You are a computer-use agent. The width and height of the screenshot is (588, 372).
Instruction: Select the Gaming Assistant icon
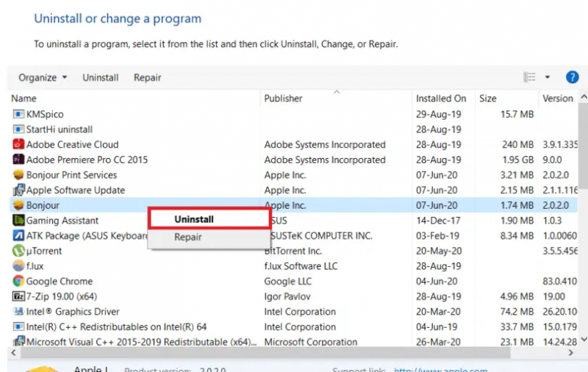point(18,221)
